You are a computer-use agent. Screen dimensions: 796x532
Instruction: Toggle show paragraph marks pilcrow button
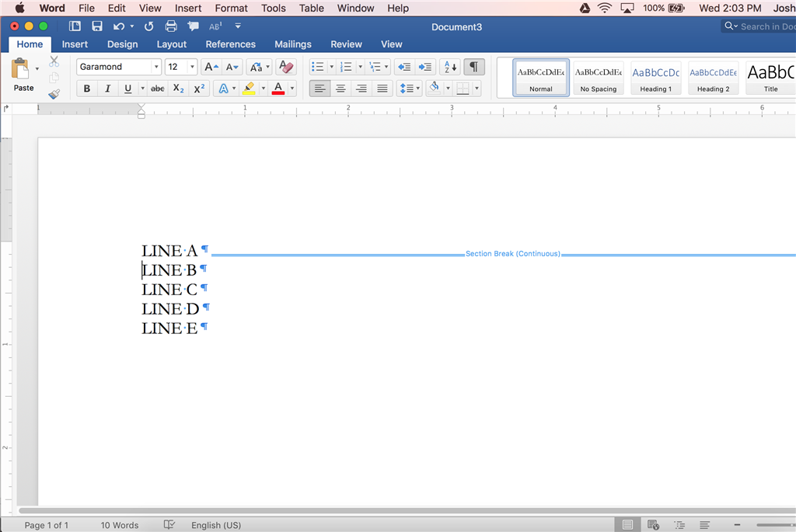coord(473,67)
